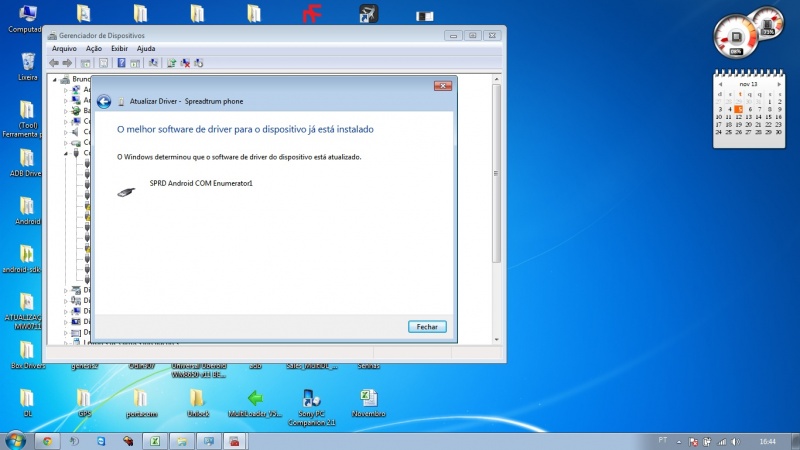The width and height of the screenshot is (800, 450).
Task: Open the red toolbox taskbar button
Action: (x=235, y=441)
